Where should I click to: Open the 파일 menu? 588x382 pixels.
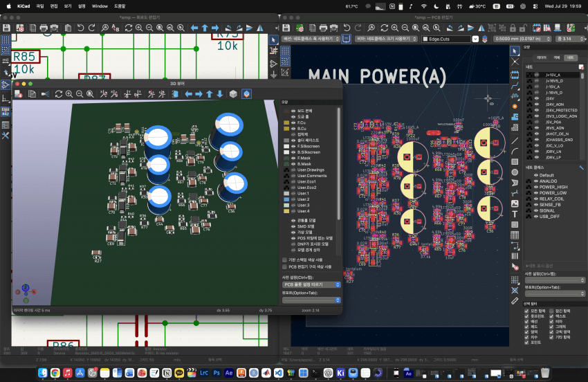point(40,6)
